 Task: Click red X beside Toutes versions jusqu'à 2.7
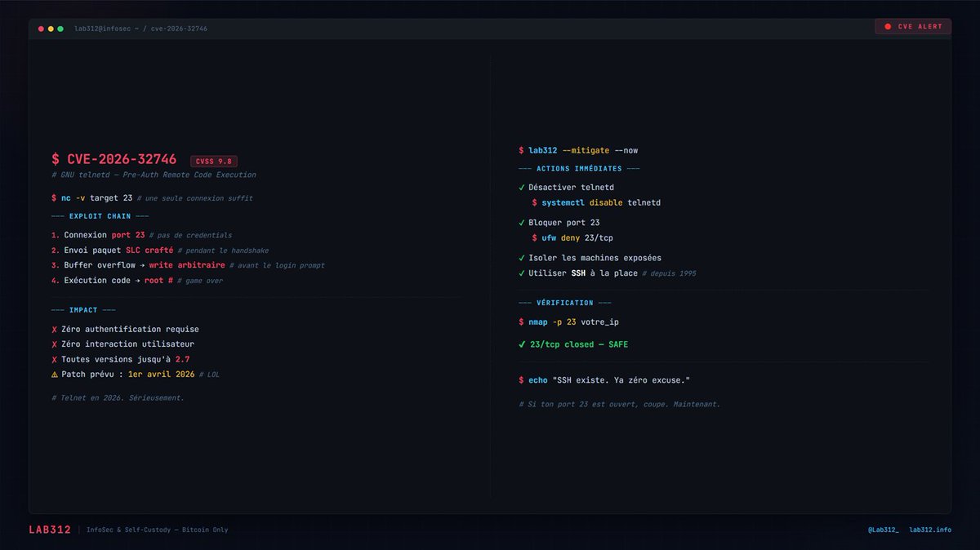click(x=54, y=360)
